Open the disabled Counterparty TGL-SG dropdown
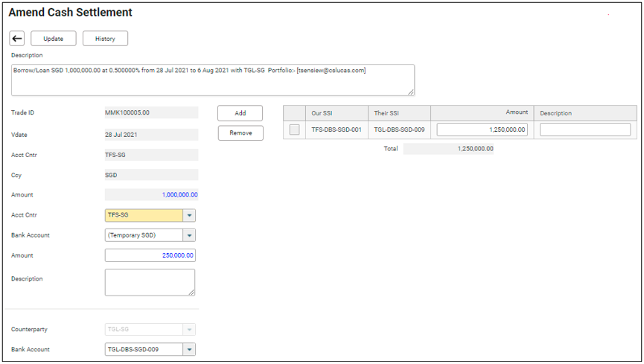Screen dimensions: 644x364 click(189, 329)
